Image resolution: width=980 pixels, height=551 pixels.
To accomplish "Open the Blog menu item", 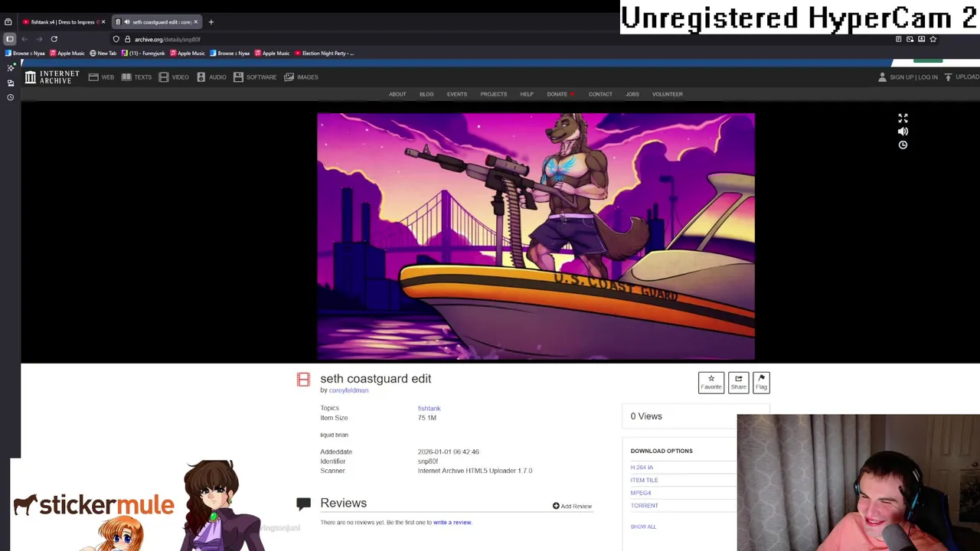I will pos(426,94).
